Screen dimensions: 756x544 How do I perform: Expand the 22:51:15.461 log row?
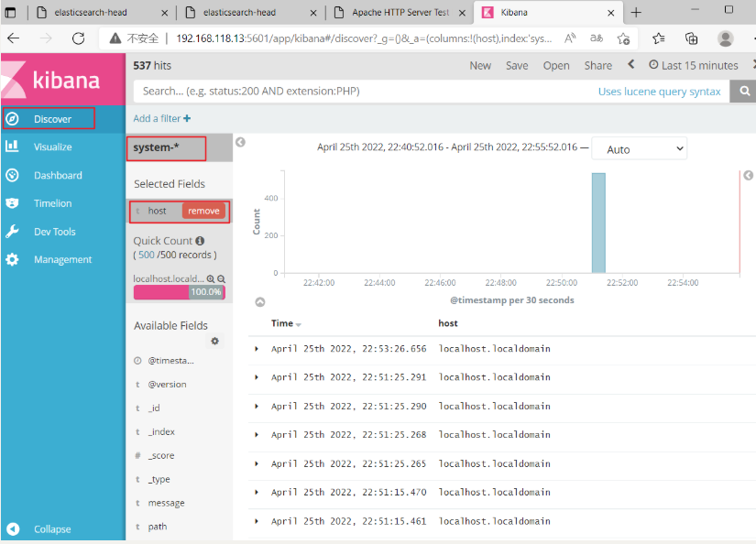[x=257, y=521]
